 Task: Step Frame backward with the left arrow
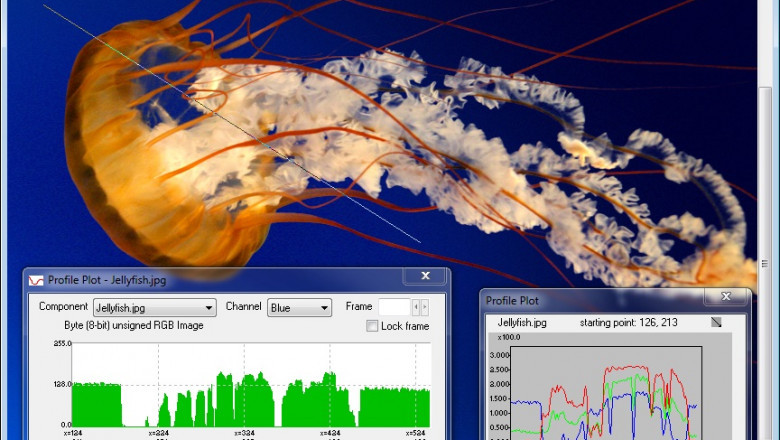click(416, 307)
